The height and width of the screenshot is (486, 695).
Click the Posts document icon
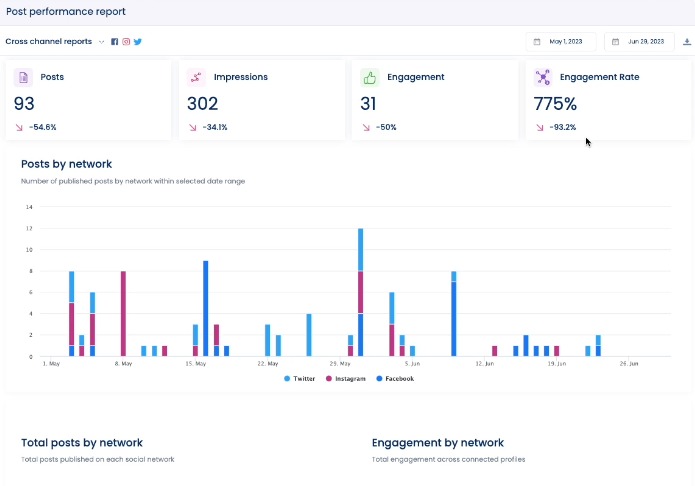pos(24,77)
